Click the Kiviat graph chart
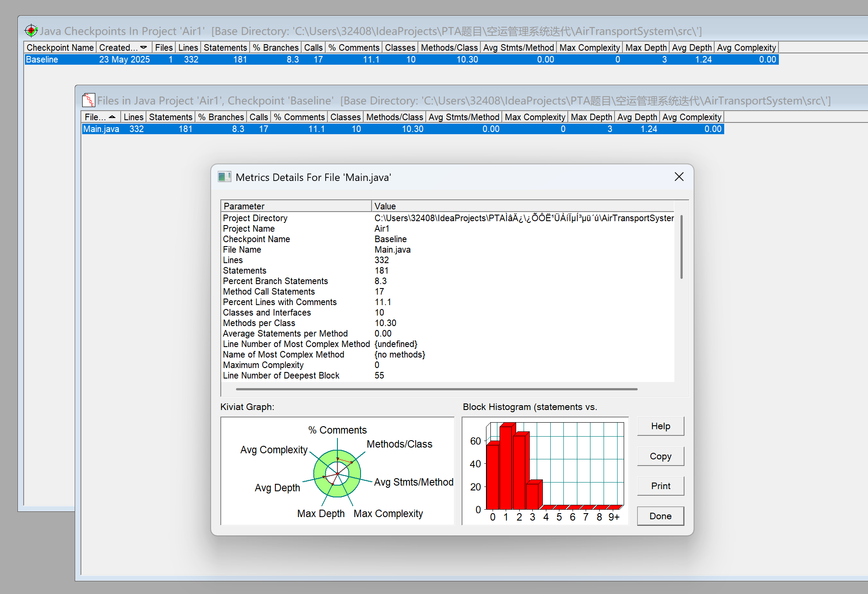 pos(337,472)
